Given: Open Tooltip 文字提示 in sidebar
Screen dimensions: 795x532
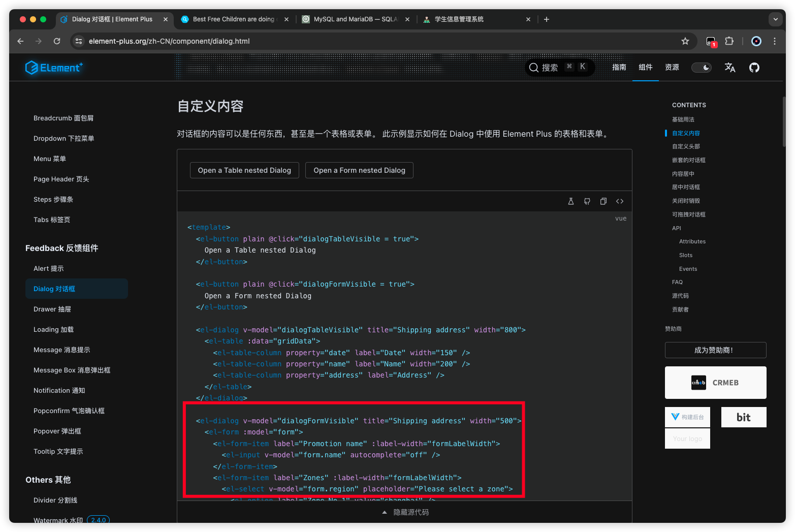Looking at the screenshot, I should 58,451.
